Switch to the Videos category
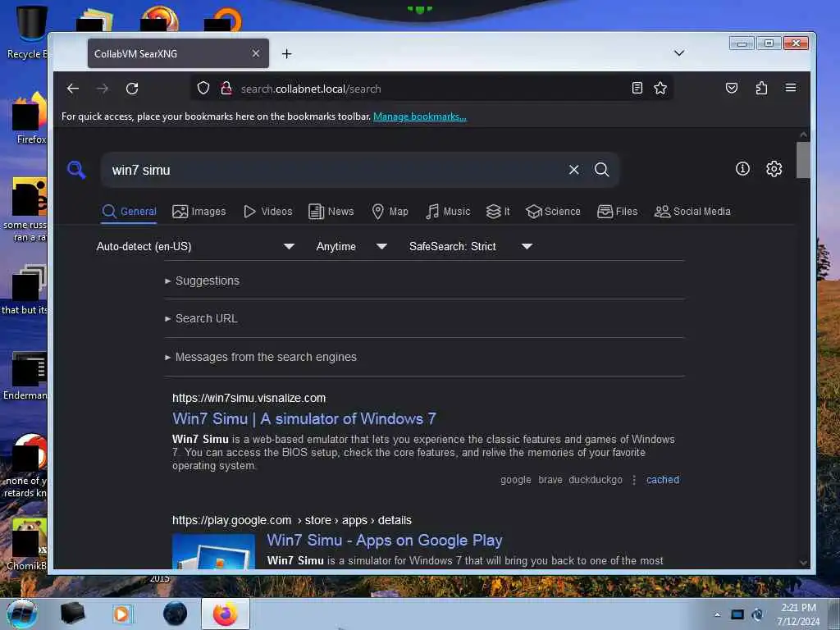 pos(268,212)
